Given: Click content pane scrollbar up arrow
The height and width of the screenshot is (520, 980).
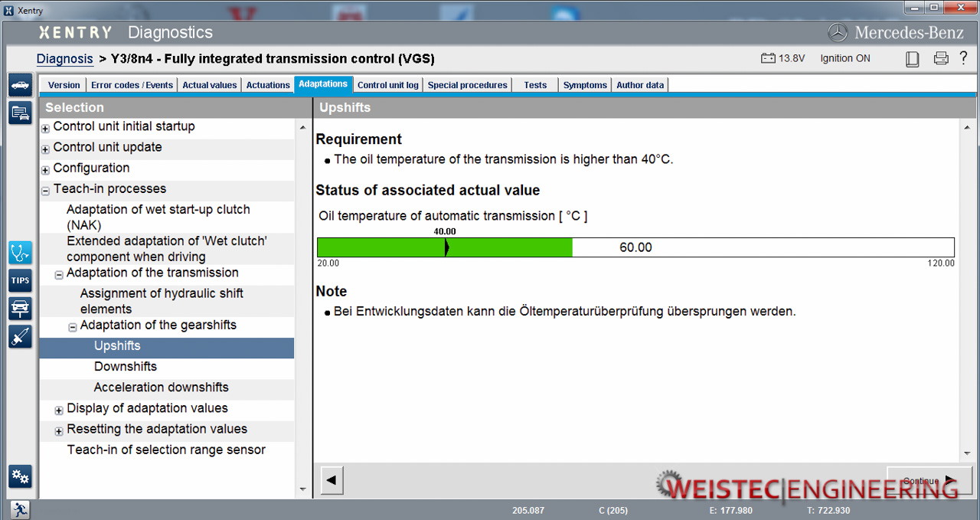Looking at the screenshot, I should tap(967, 128).
